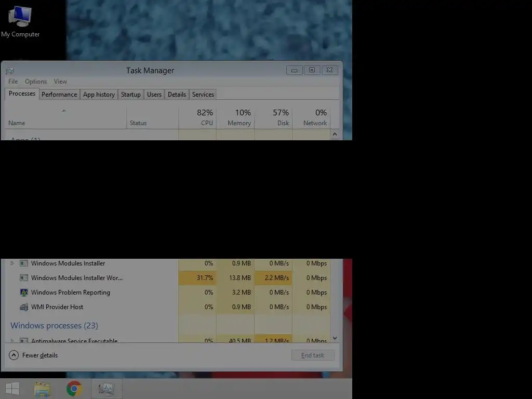Image resolution: width=532 pixels, height=399 pixels.
Task: Expand the Antimalware Service Executable row
Action: click(x=12, y=340)
